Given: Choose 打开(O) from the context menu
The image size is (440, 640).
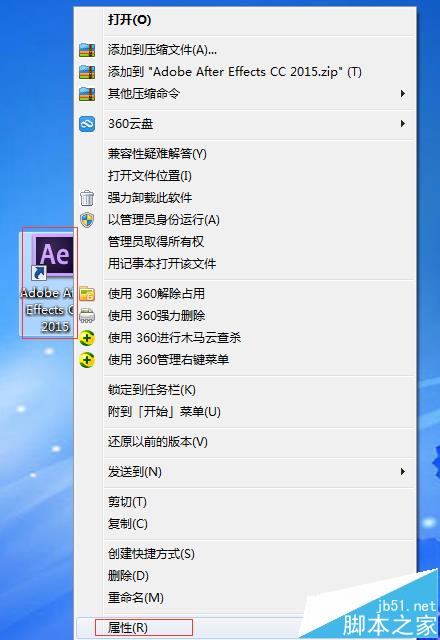Looking at the screenshot, I should (x=245, y=20).
